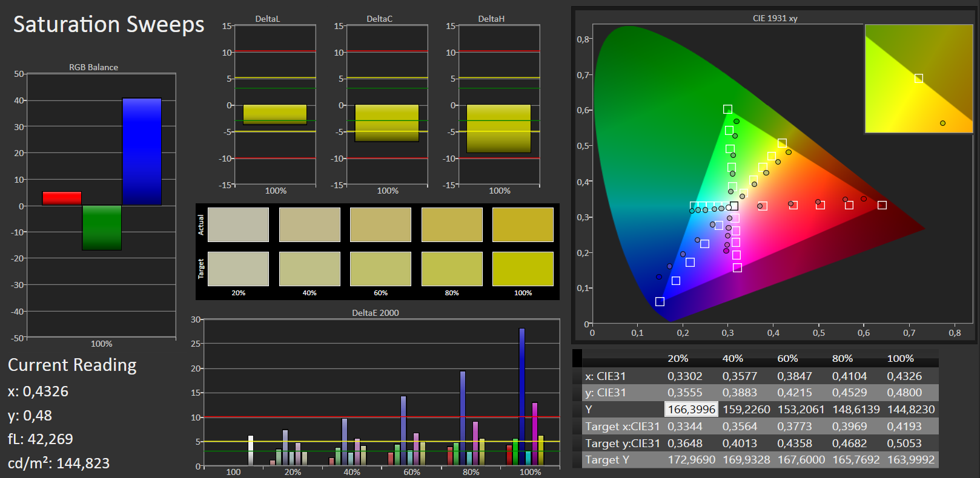Select the 100% red target square on CIE chart
The height and width of the screenshot is (478, 980).
[882, 205]
